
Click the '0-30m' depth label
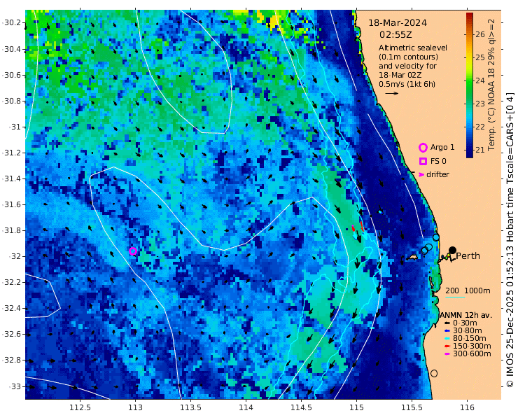[465, 323]
